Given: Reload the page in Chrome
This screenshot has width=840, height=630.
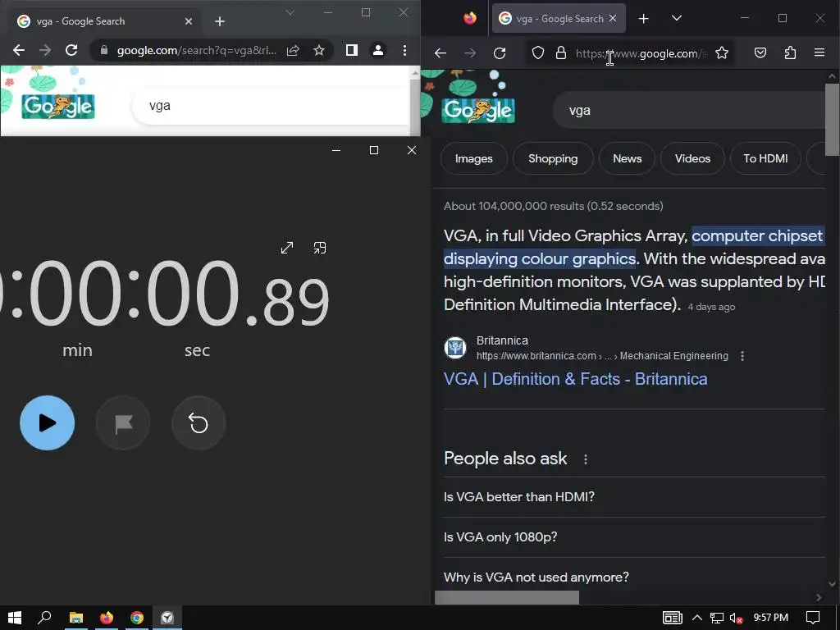Looking at the screenshot, I should 71,50.
